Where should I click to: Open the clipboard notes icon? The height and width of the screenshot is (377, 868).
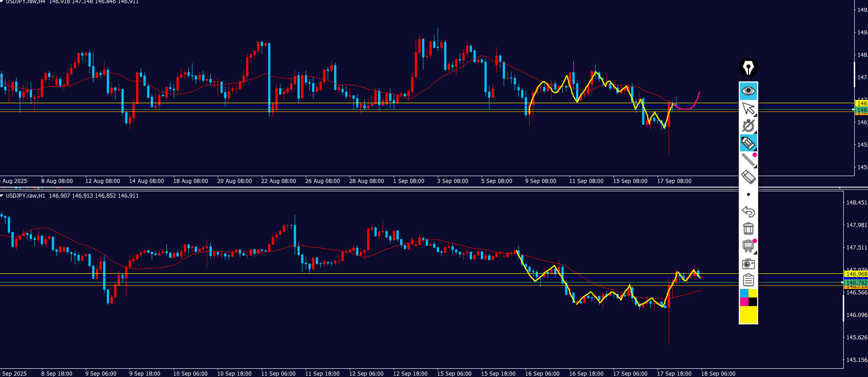pyautogui.click(x=748, y=280)
